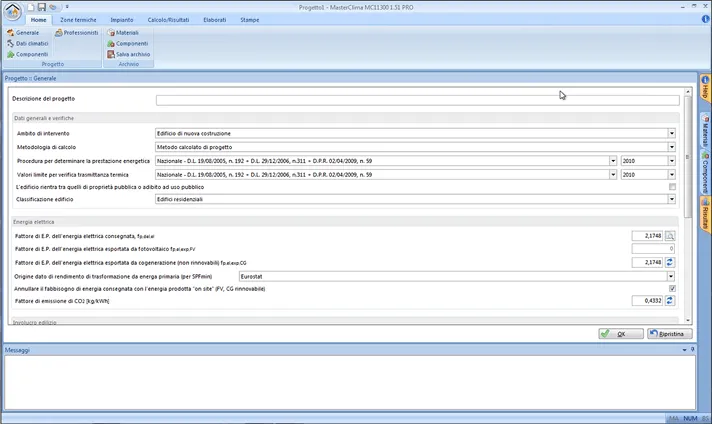Open the Materiali archive
Screen dimensions: 712x424
(x=123, y=33)
